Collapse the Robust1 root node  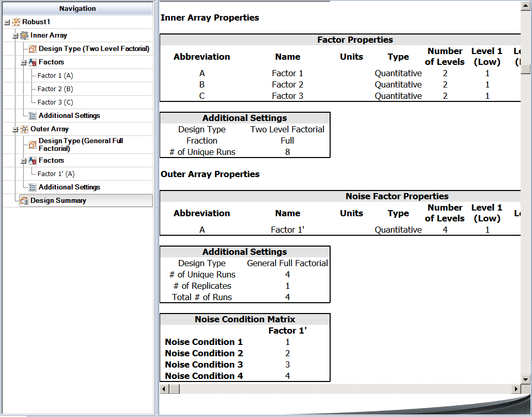pos(7,22)
